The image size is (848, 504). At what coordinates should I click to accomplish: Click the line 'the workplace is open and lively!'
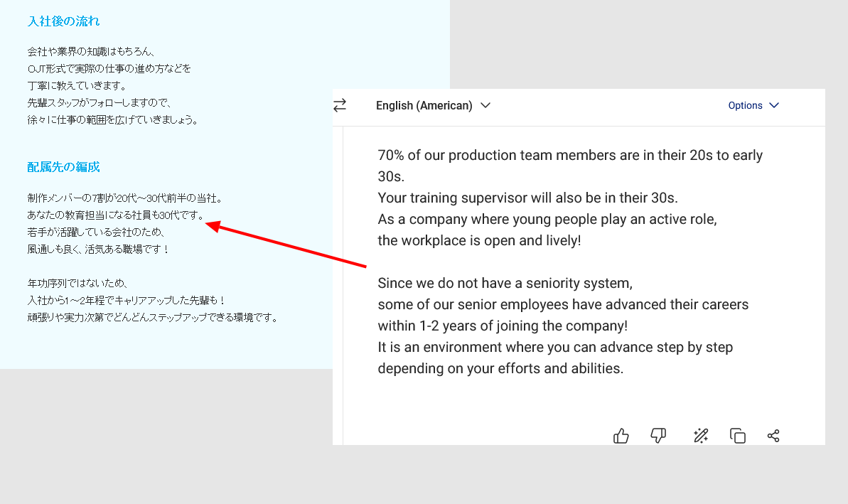479,241
